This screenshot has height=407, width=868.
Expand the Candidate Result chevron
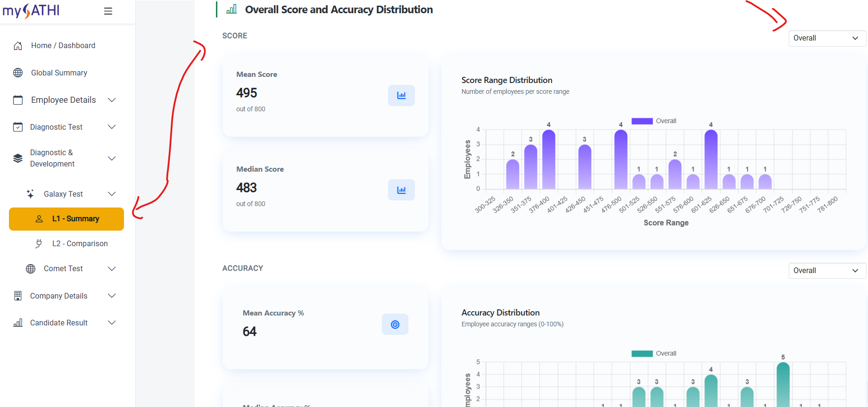point(112,323)
